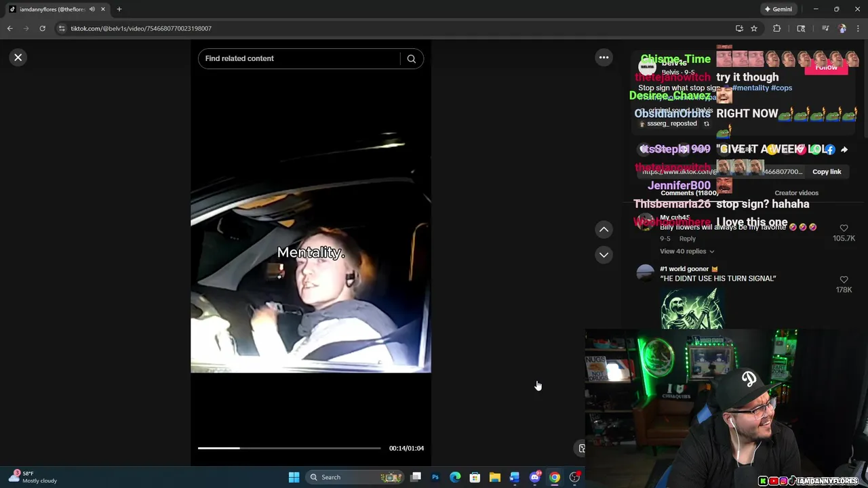Go to previous video with up chevron
The width and height of the screenshot is (868, 488).
[x=604, y=230]
